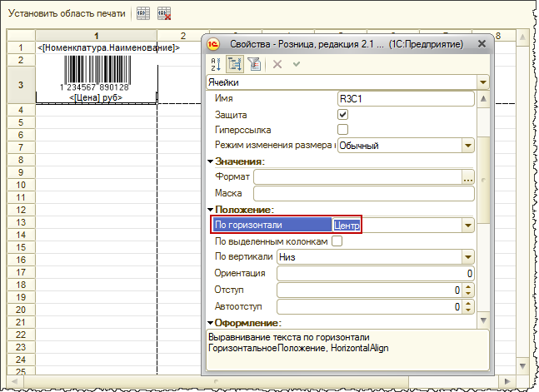The width and height of the screenshot is (539, 392).
Task: Click spreadsheet vertical scroll up arrow
Action: 522,37
